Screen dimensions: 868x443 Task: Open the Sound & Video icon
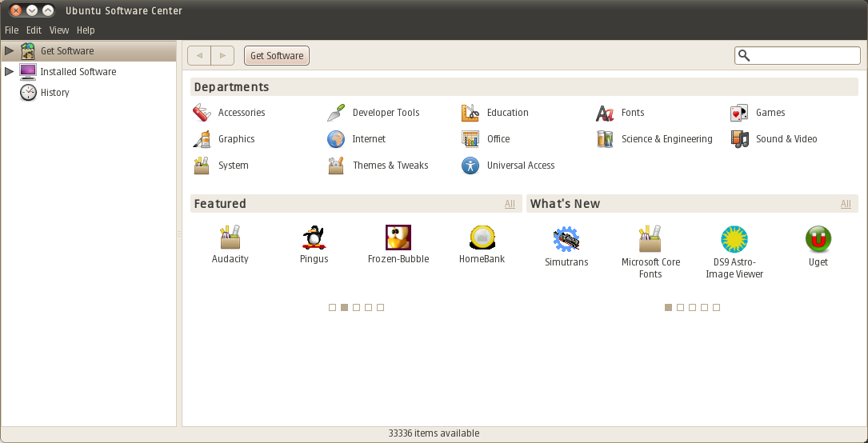pyautogui.click(x=739, y=139)
